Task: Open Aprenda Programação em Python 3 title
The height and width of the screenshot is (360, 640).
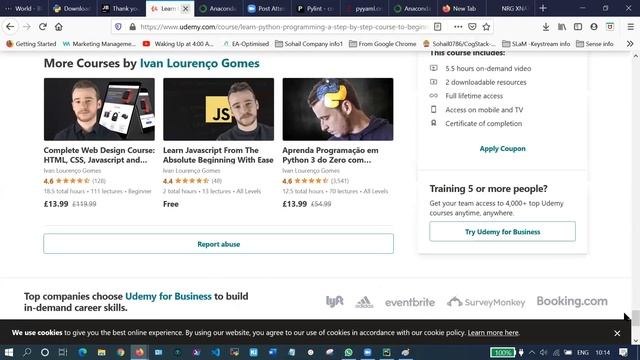Action: (x=330, y=155)
